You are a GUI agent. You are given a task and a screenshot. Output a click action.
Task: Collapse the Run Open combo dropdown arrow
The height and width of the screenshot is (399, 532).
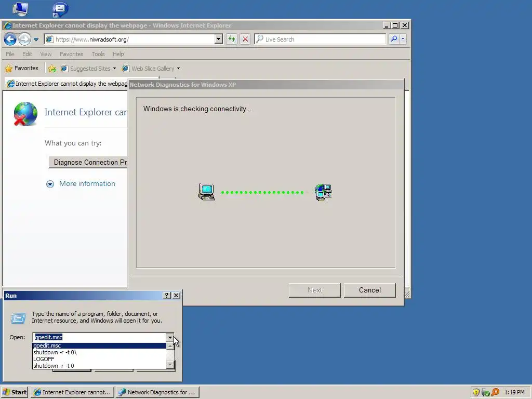point(170,337)
